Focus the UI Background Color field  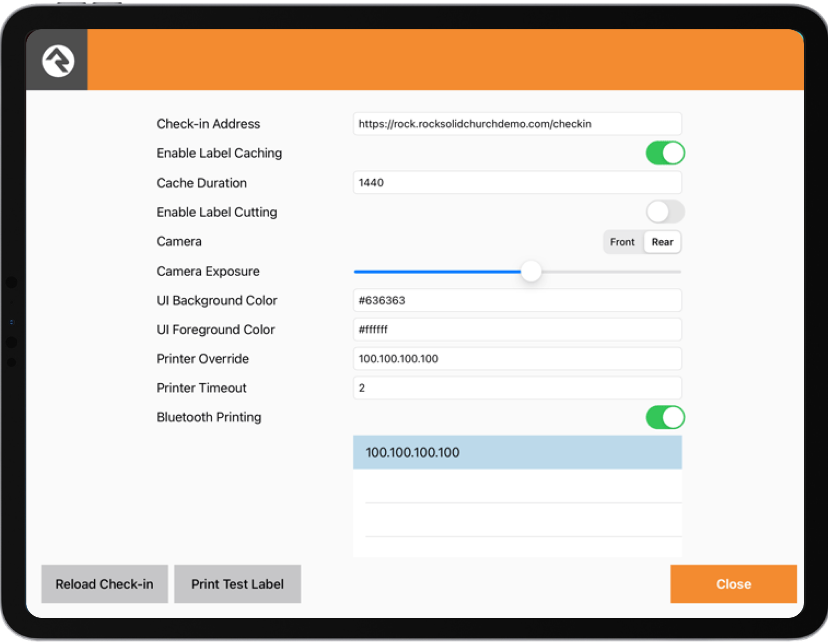pyautogui.click(x=517, y=301)
